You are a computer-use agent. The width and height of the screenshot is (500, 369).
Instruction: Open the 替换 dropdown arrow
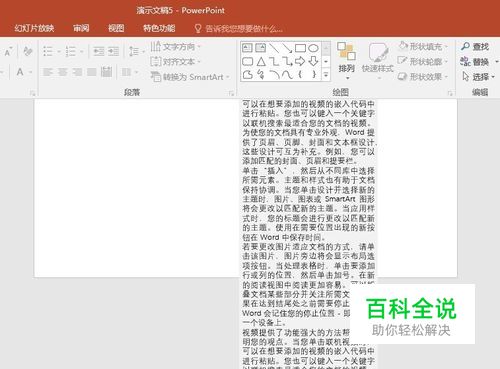coord(496,62)
